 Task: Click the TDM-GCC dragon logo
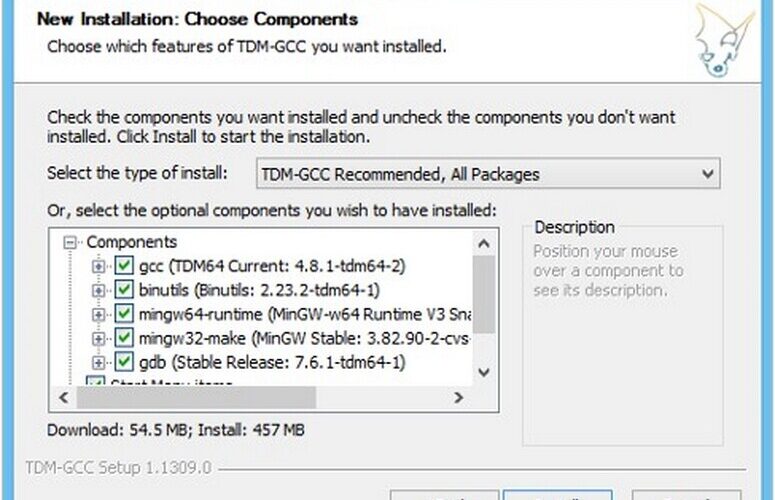click(725, 41)
